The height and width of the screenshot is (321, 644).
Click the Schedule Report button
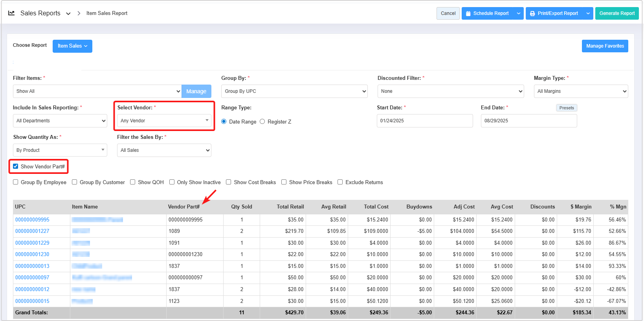pyautogui.click(x=487, y=13)
